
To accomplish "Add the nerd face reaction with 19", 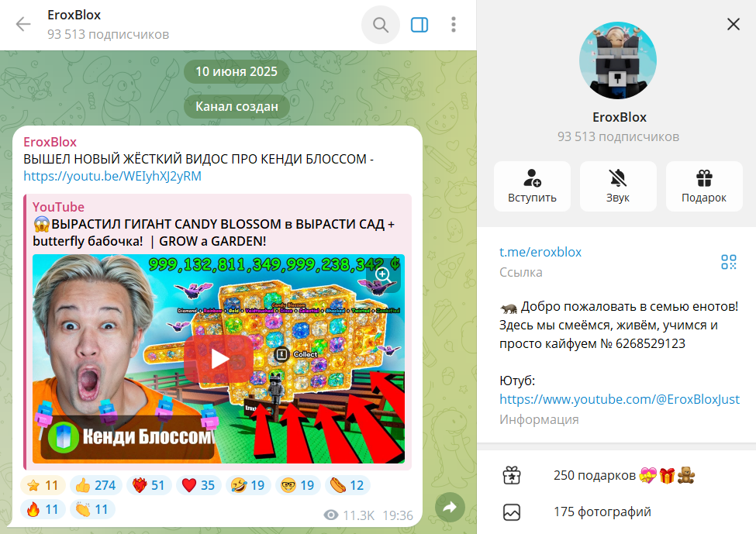I will click(x=298, y=485).
